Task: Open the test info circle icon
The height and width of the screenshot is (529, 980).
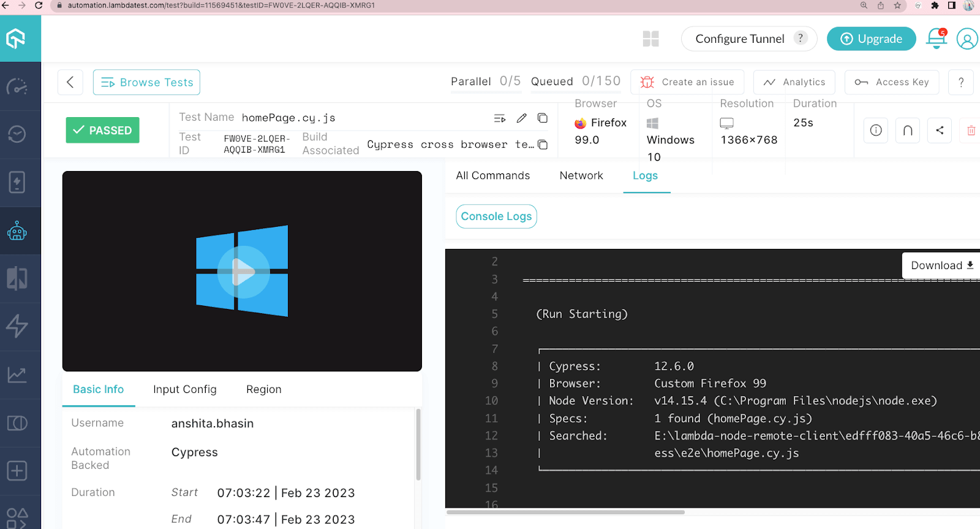Action: (x=876, y=130)
